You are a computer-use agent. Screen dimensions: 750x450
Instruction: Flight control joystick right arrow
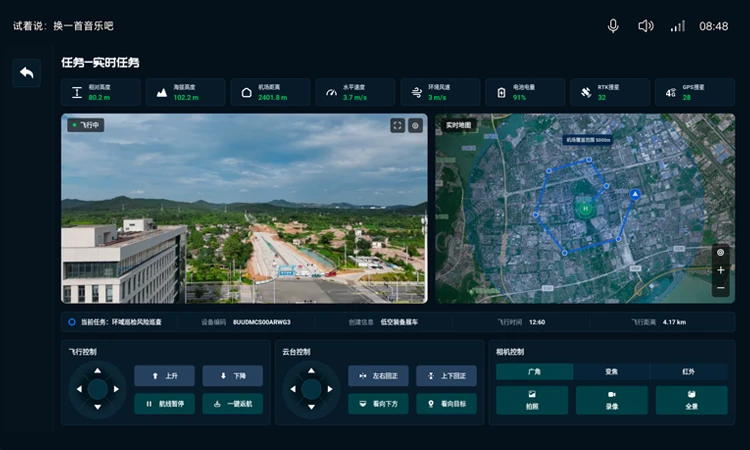point(116,389)
